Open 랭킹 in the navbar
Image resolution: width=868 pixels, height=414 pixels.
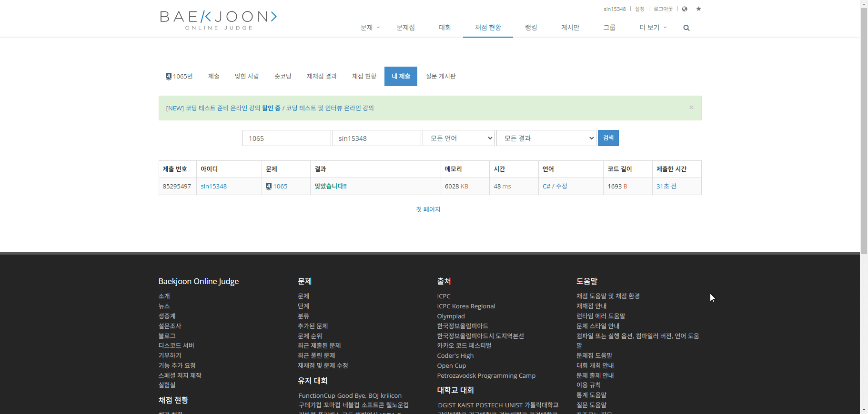tap(531, 27)
